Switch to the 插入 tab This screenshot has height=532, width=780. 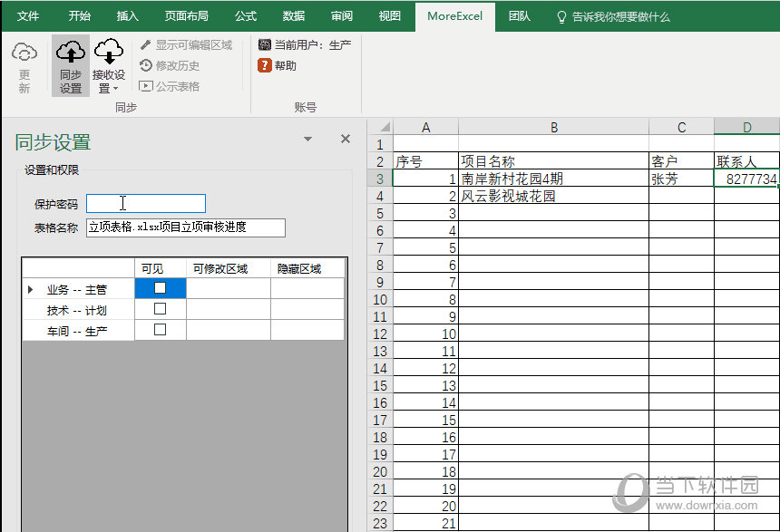[127, 16]
